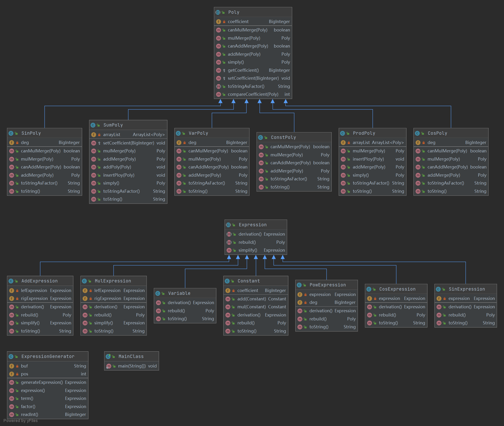Click the protected key icon for getCoefficient()
This screenshot has width=504, height=426.
(x=224, y=71)
